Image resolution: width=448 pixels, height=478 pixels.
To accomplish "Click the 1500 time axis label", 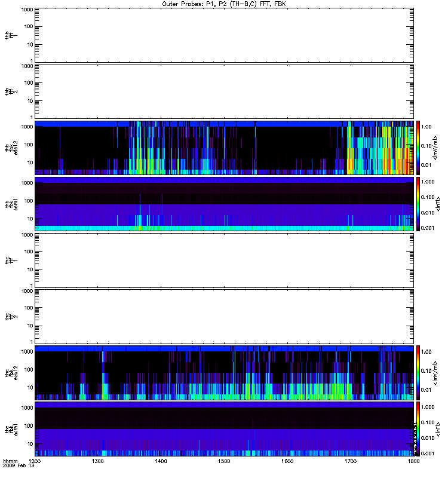I will [x=224, y=461].
